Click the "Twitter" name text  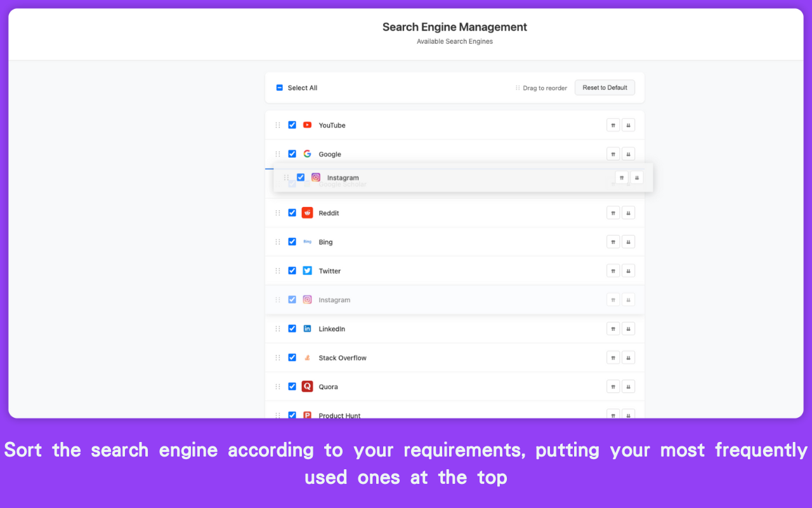click(330, 271)
